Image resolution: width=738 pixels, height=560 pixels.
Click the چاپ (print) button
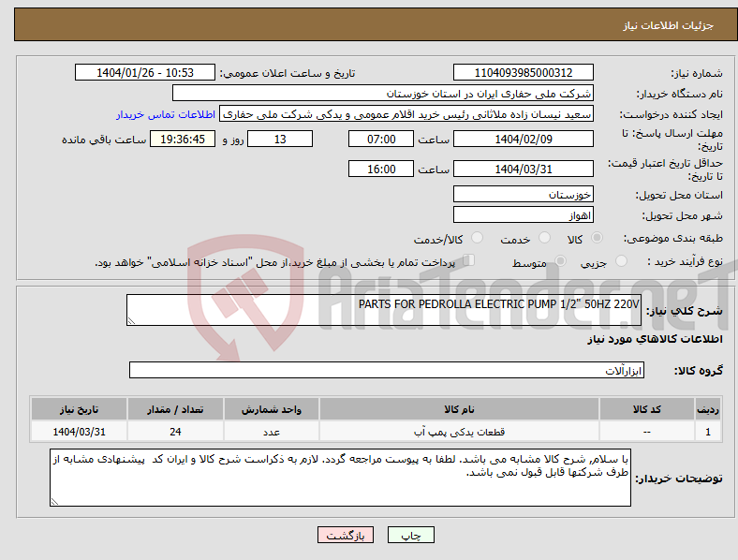click(x=410, y=535)
